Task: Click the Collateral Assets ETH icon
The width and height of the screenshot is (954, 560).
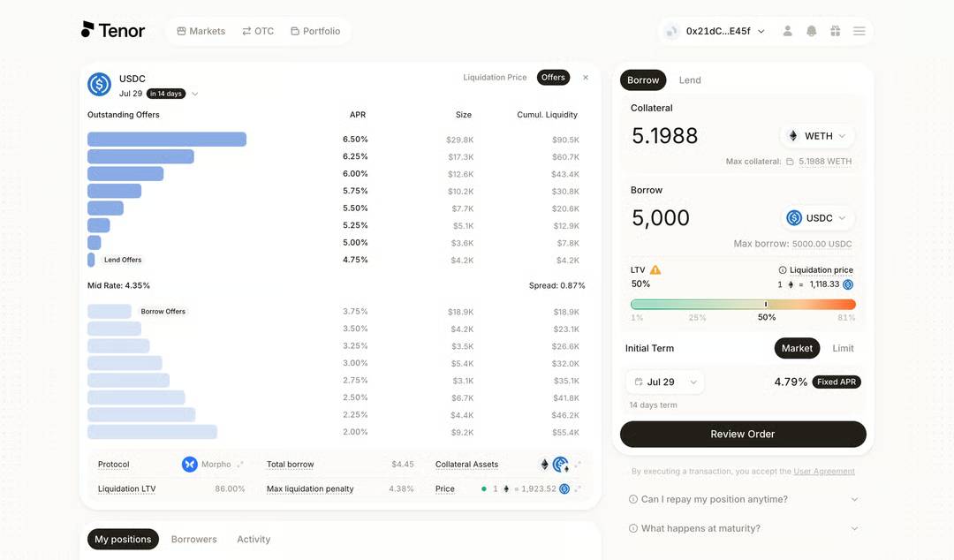Action: click(x=544, y=465)
